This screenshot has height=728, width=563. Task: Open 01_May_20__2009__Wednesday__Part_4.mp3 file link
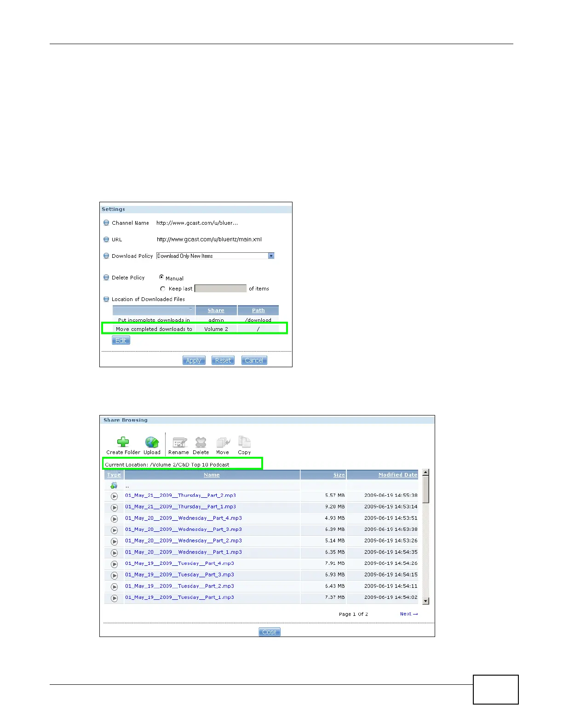click(184, 518)
